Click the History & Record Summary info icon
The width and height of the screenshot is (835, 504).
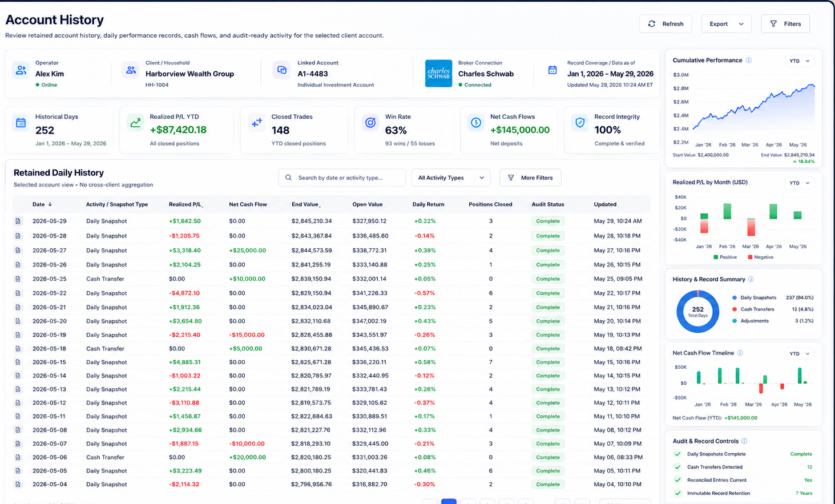point(751,280)
